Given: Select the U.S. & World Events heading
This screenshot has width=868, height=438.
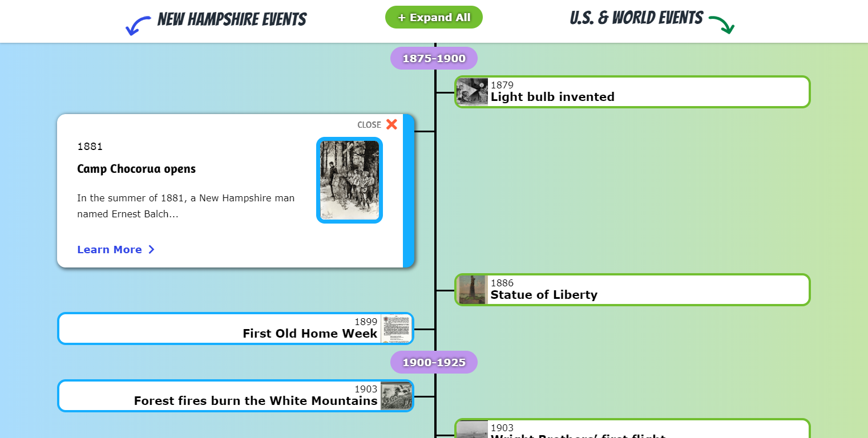Looking at the screenshot, I should point(636,18).
